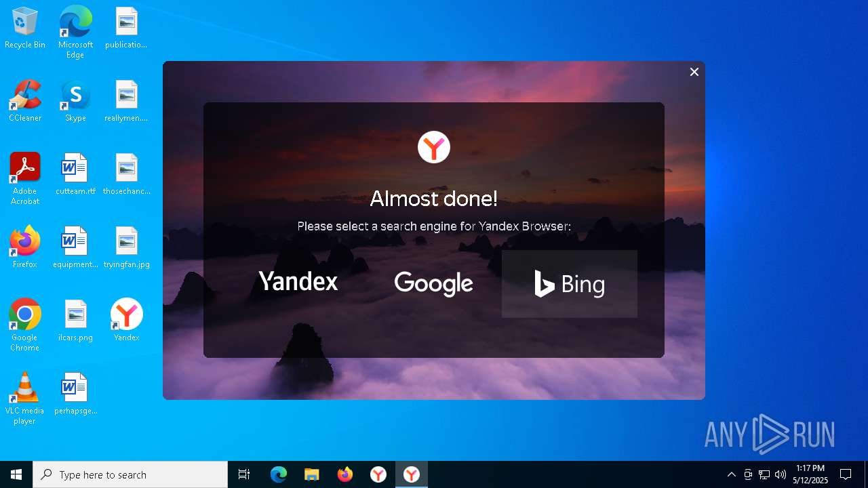Click the taskbar search box
The width and height of the screenshot is (868, 488).
click(x=130, y=474)
